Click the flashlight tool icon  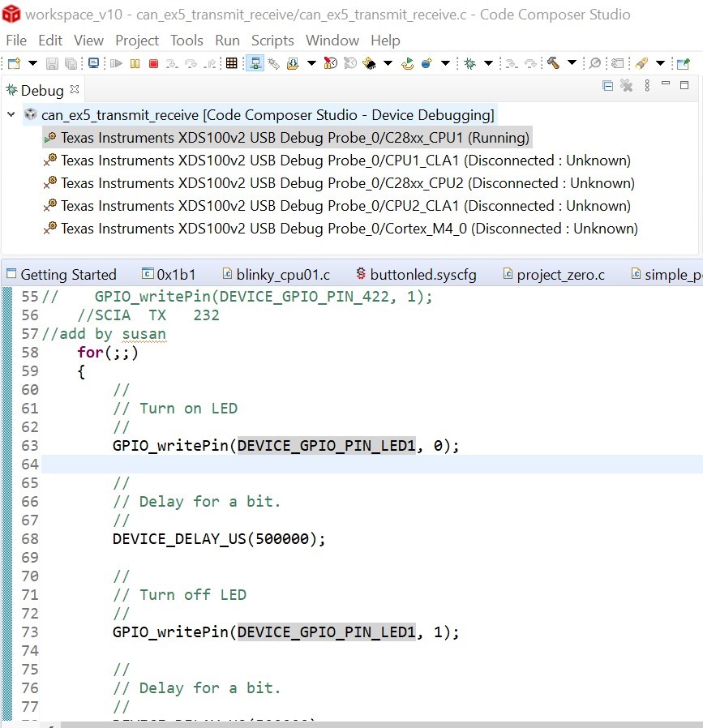pyautogui.click(x=641, y=63)
